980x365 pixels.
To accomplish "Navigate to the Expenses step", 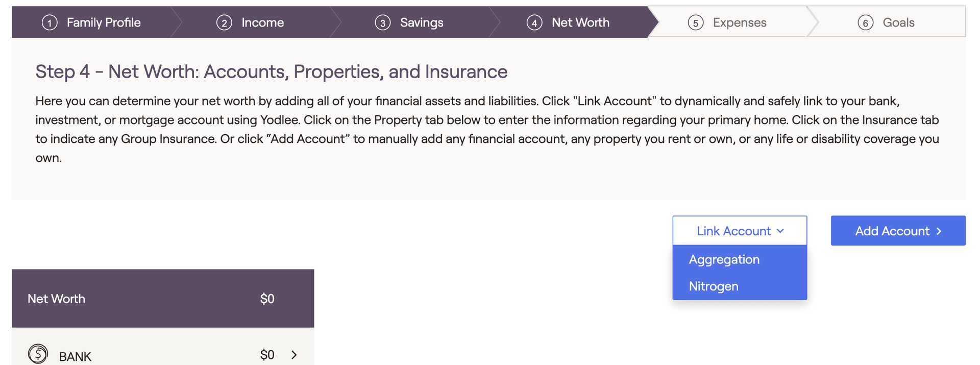I will click(739, 22).
